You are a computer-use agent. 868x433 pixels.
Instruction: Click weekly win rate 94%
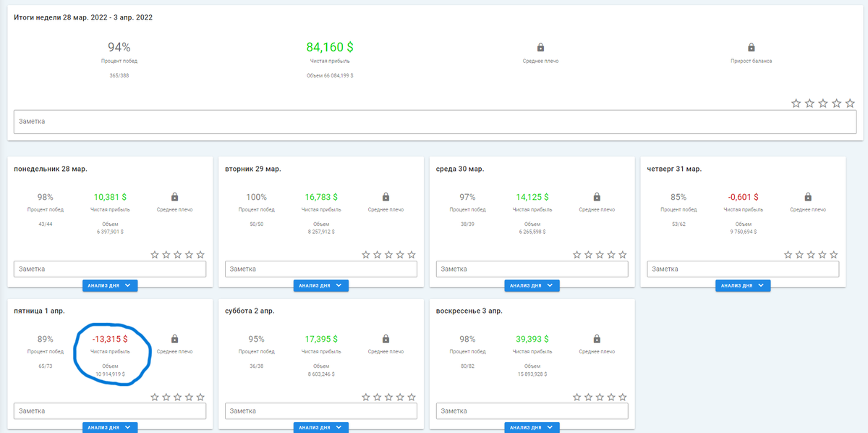119,47
